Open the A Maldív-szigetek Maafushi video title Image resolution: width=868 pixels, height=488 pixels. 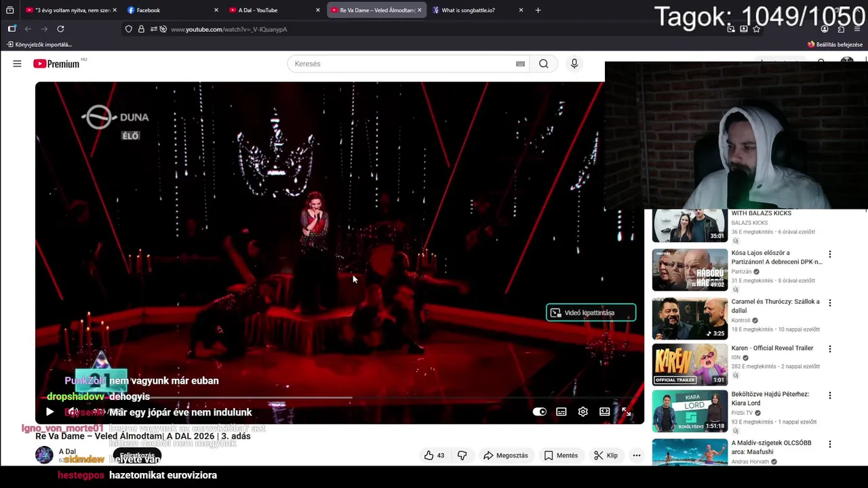[772, 447]
